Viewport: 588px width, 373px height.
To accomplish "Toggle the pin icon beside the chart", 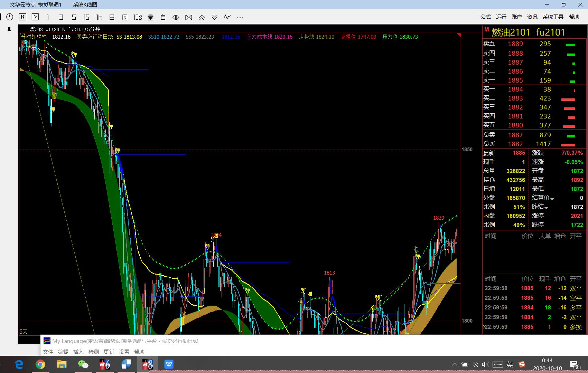I will tap(9, 30).
